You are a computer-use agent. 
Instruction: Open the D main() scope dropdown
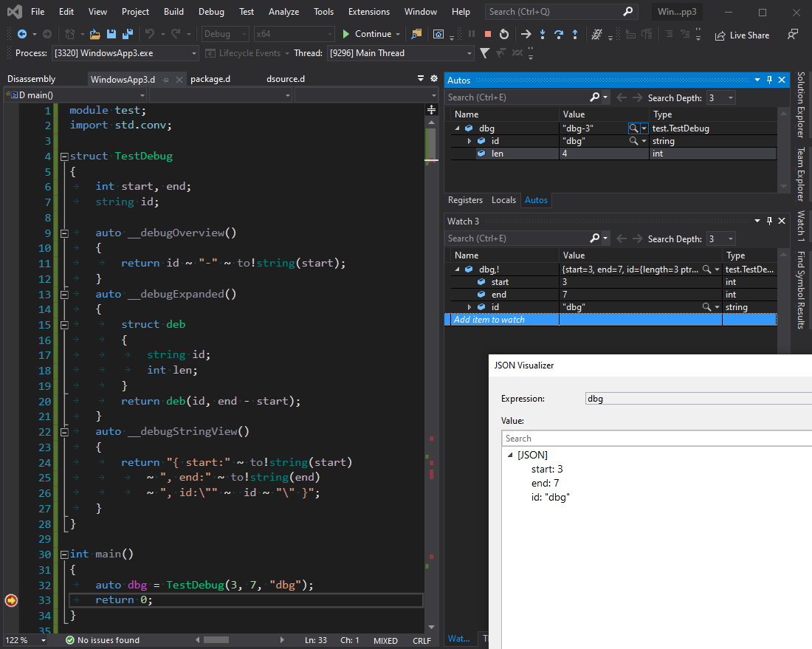[142, 95]
